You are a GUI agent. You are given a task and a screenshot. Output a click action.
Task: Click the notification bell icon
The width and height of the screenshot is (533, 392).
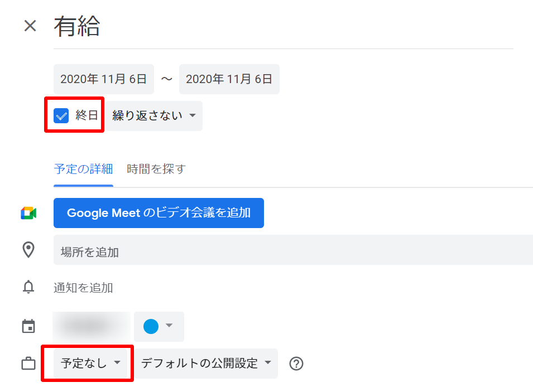(28, 287)
